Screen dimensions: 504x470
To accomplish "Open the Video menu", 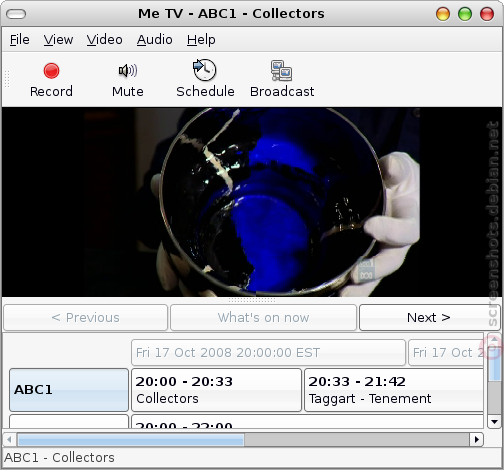I will point(105,40).
